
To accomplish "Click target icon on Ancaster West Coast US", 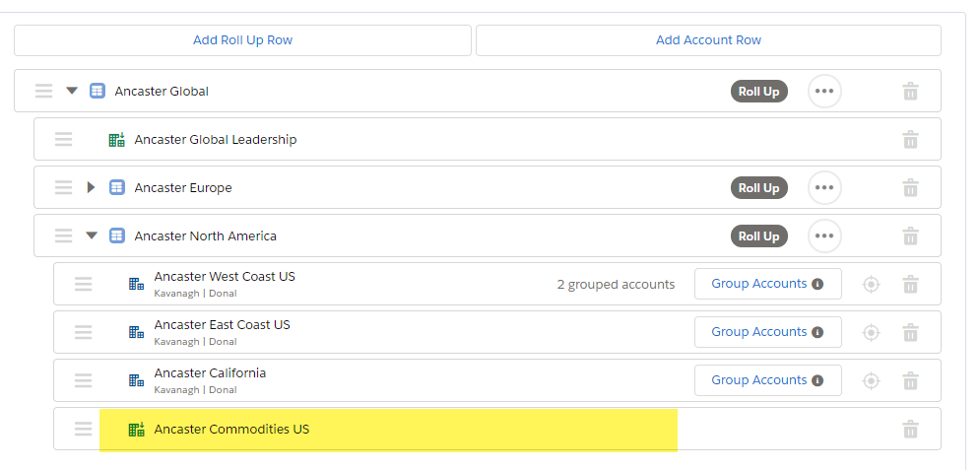I will [871, 285].
